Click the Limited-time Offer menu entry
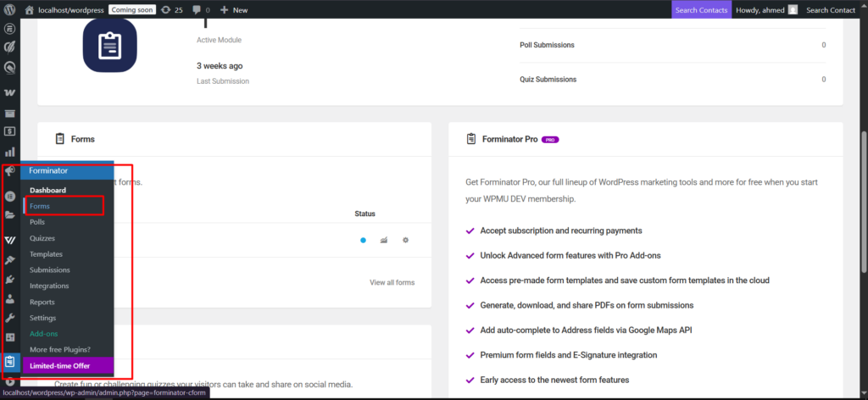This screenshot has height=400, width=868. (x=60, y=365)
